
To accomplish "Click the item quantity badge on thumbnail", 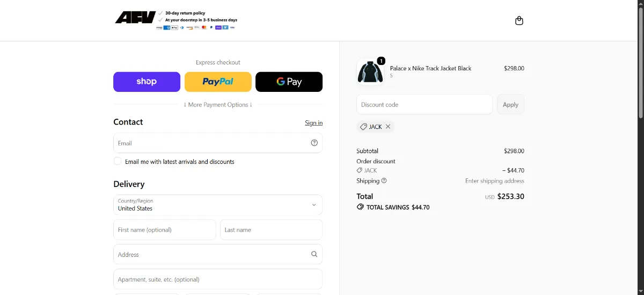I will point(381,61).
